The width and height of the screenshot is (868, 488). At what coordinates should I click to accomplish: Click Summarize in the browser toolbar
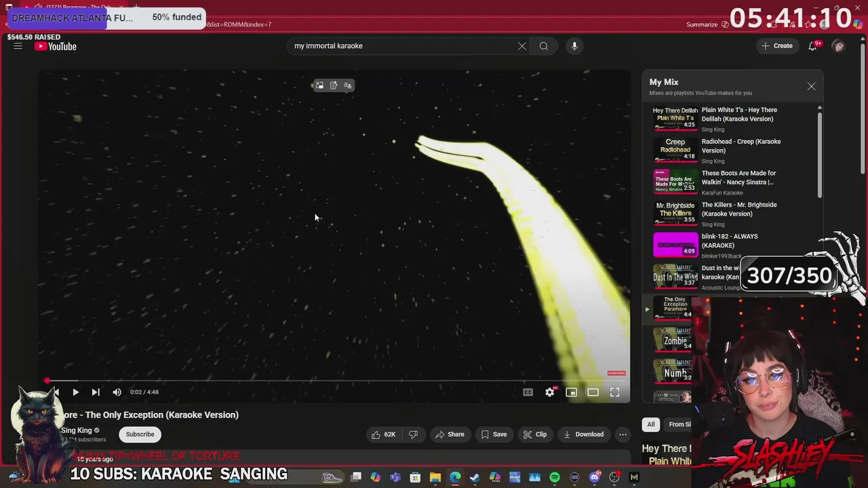[702, 24]
